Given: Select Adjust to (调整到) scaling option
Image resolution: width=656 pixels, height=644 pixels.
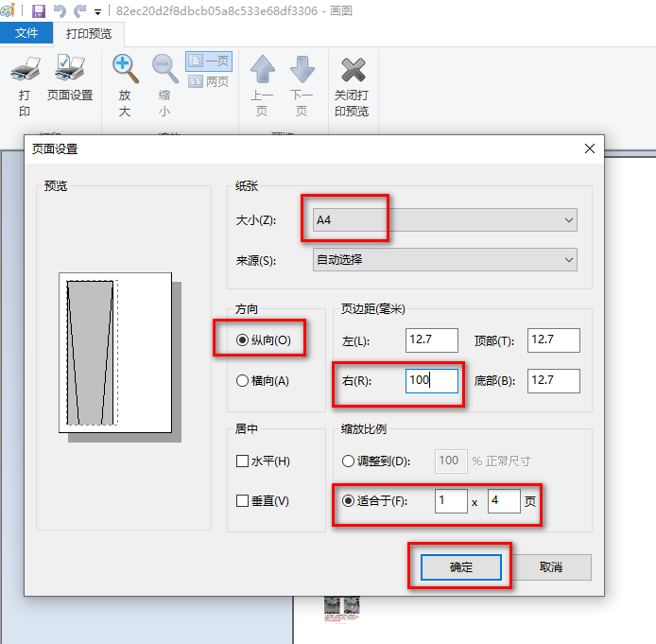Looking at the screenshot, I should (x=348, y=461).
